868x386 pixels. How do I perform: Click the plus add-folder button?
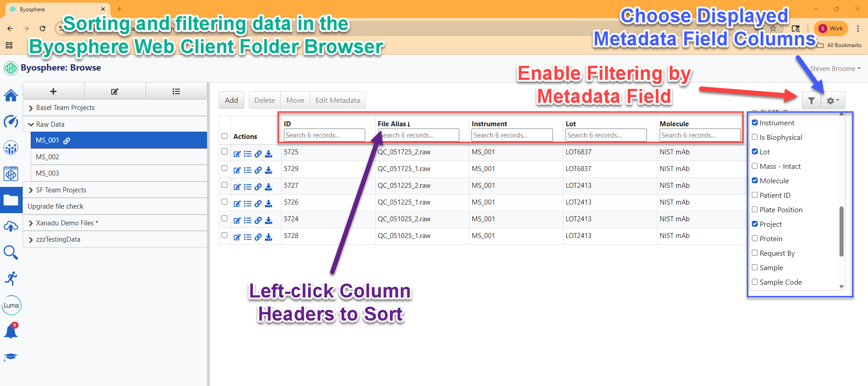(53, 91)
